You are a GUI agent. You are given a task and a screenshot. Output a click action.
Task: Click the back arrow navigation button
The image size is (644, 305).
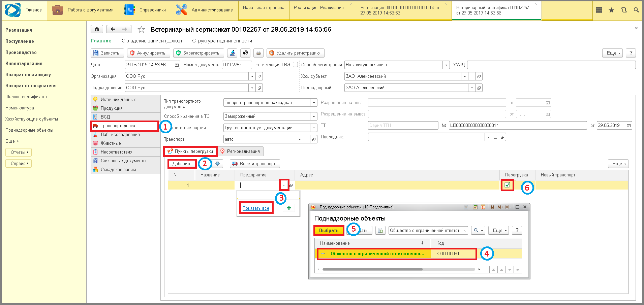tap(113, 29)
